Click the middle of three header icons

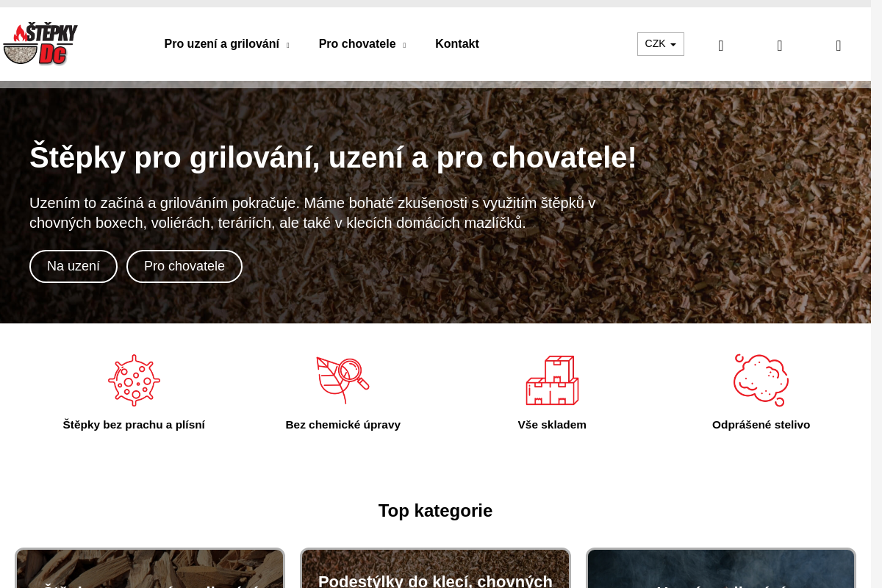click(x=780, y=46)
